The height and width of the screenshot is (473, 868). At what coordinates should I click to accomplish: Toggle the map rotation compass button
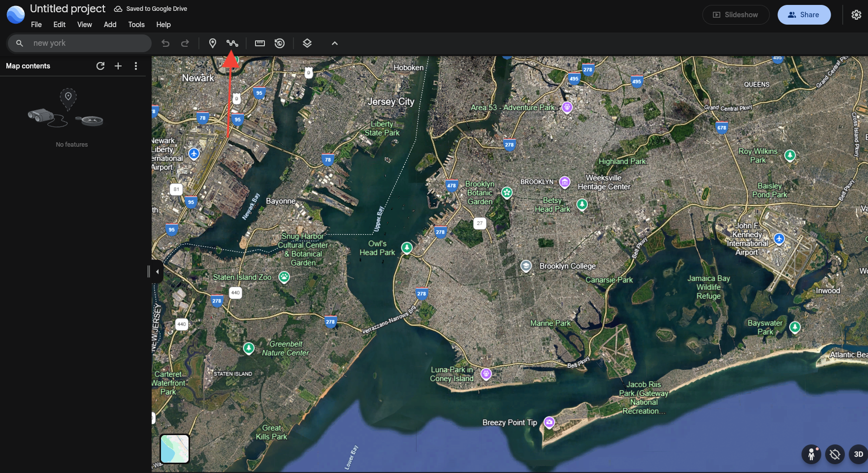835,454
